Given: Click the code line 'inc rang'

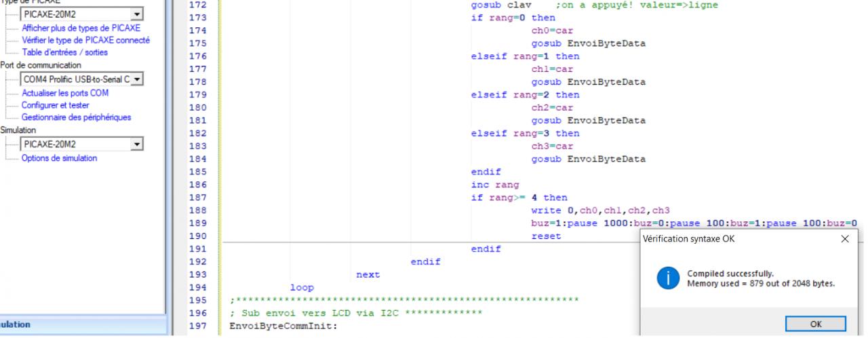Looking at the screenshot, I should (495, 185).
